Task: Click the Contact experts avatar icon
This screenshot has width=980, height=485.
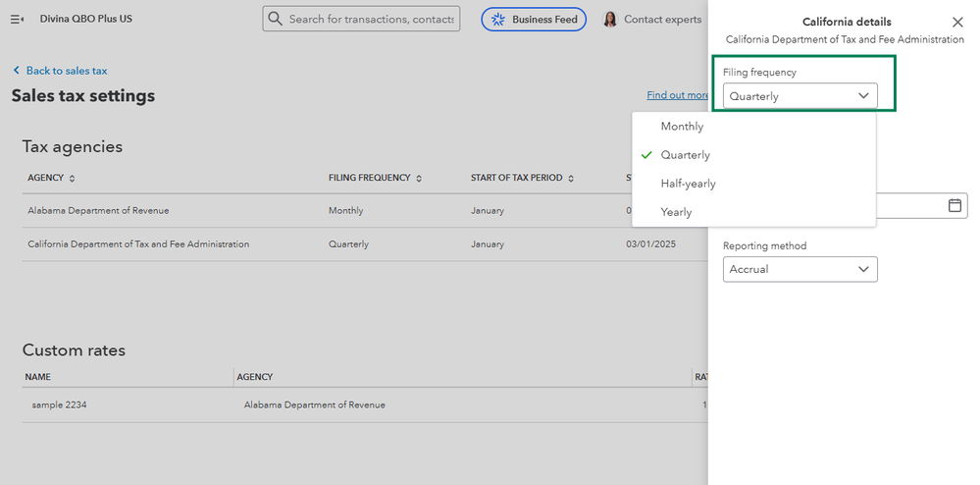Action: tap(610, 19)
